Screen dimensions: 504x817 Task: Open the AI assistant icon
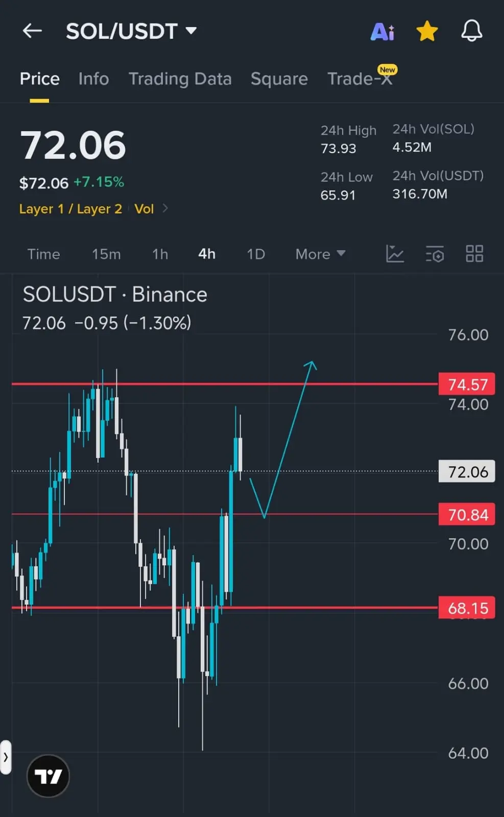(382, 32)
